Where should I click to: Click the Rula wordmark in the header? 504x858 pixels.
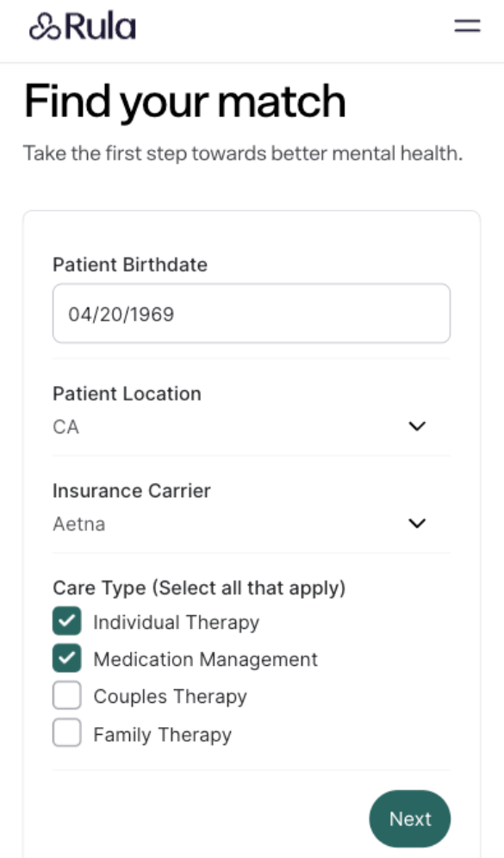[93, 26]
